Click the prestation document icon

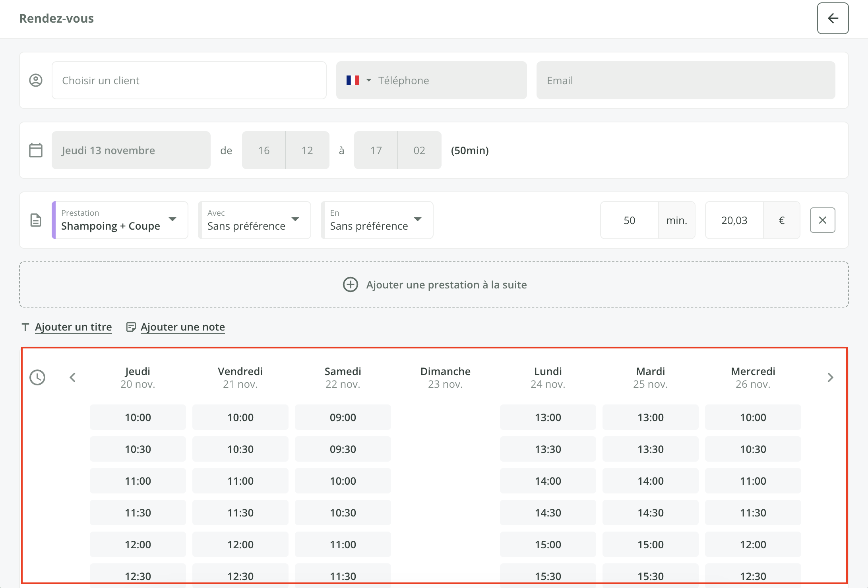pyautogui.click(x=36, y=220)
